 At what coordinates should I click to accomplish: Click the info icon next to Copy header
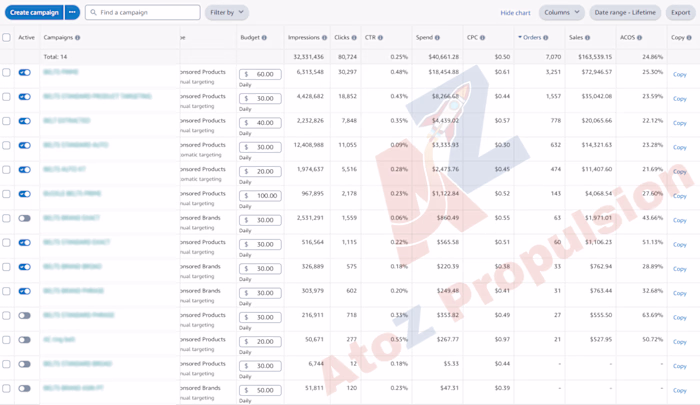click(x=689, y=38)
